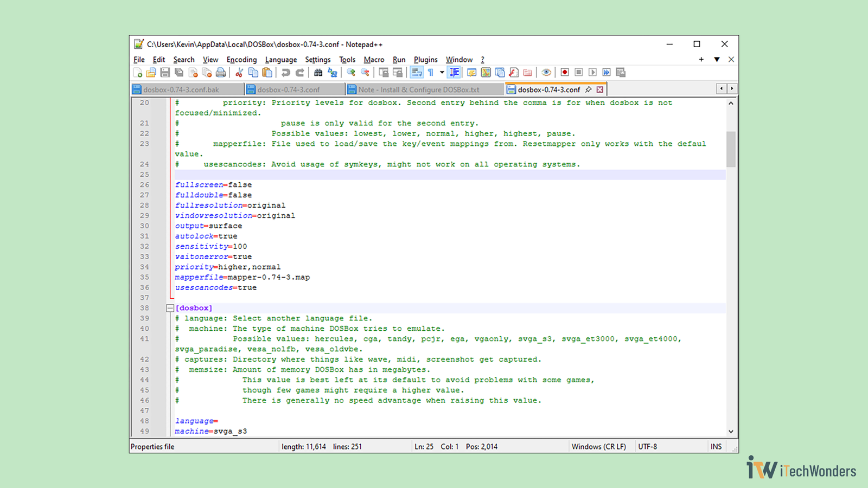Click the Zoom In magnifier icon
Viewport: 868px width, 488px height.
tap(351, 73)
